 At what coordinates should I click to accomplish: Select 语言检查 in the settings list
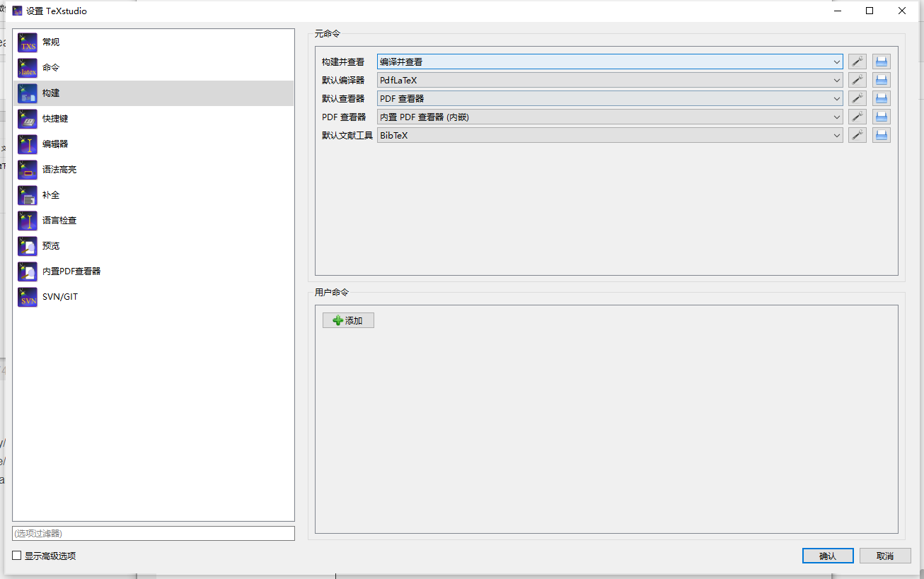(154, 221)
